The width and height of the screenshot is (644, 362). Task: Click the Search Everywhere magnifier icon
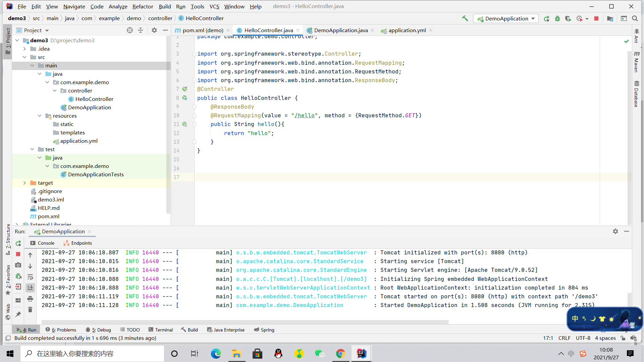pos(635,18)
